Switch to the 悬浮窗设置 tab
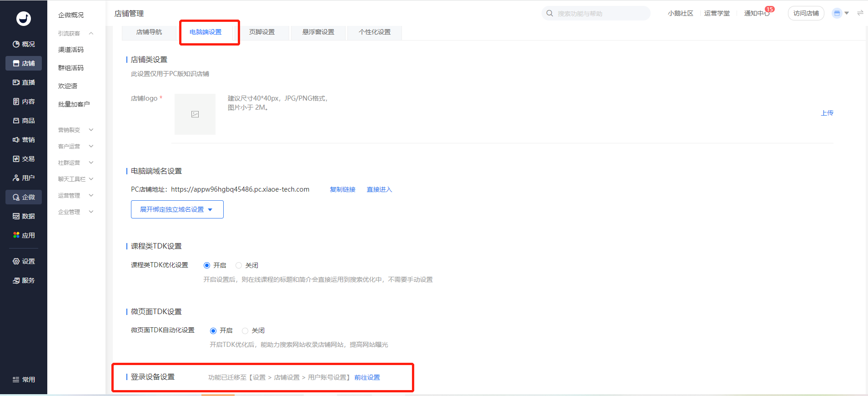868x396 pixels. click(318, 32)
